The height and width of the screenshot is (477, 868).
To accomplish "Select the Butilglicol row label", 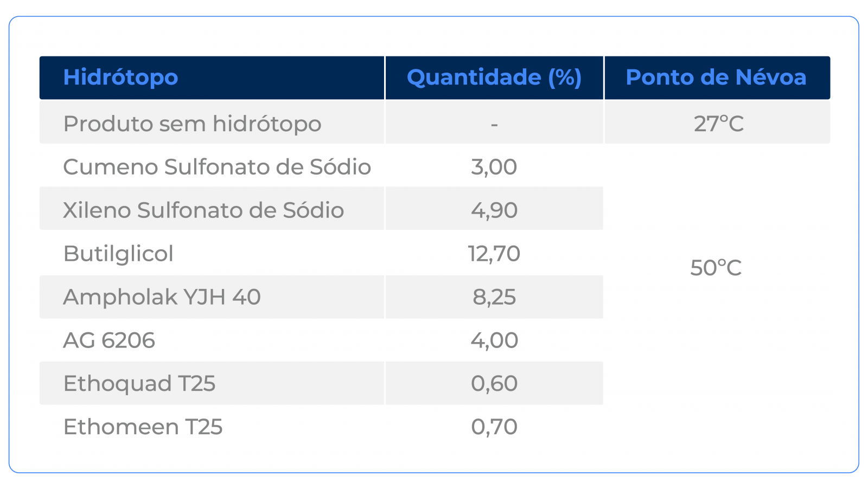I will point(118,254).
